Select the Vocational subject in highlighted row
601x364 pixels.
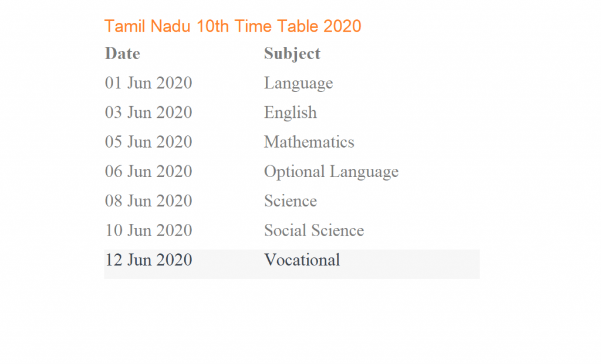(x=302, y=260)
